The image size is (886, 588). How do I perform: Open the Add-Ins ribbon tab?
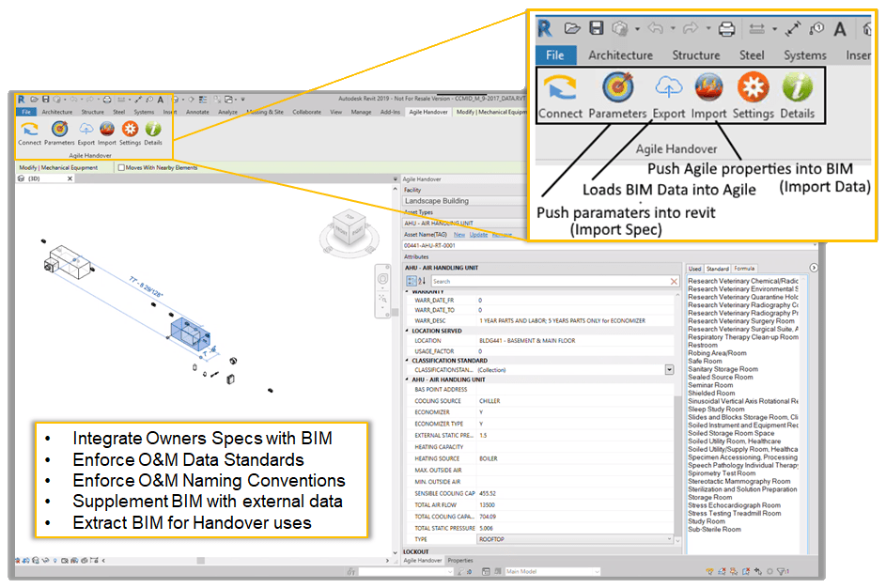[x=390, y=112]
